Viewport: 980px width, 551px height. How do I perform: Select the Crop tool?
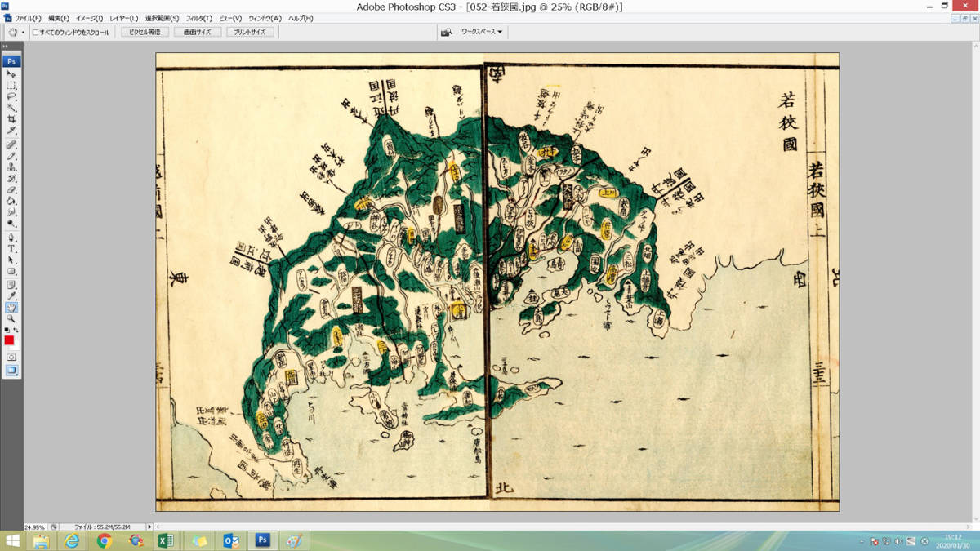pyautogui.click(x=11, y=119)
